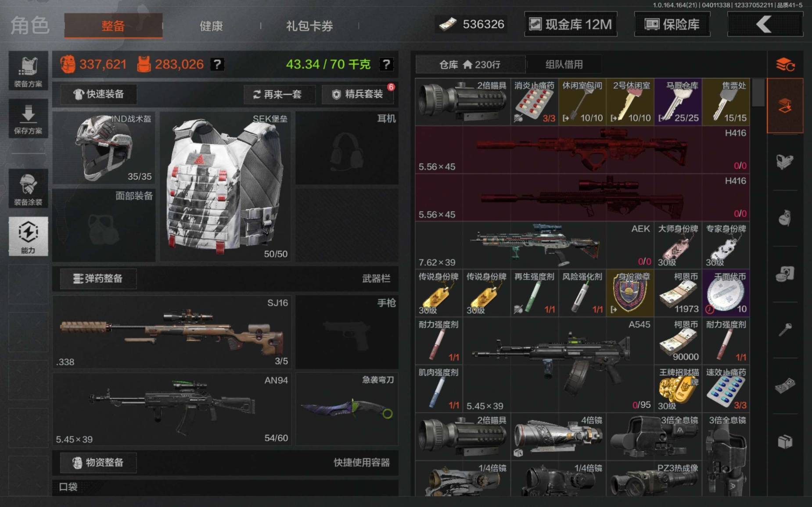Screen dimensions: 812x507
Task: Select the equipped IND战术盔 helmet
Action: pos(104,148)
